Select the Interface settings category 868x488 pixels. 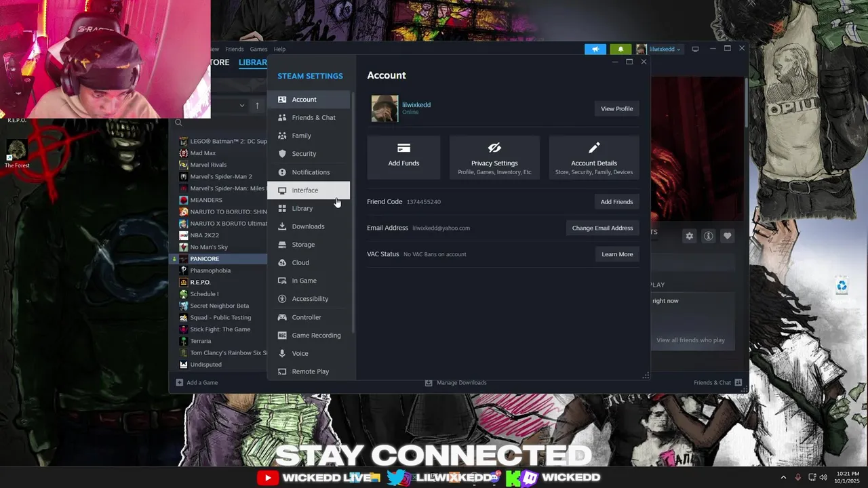pos(309,190)
